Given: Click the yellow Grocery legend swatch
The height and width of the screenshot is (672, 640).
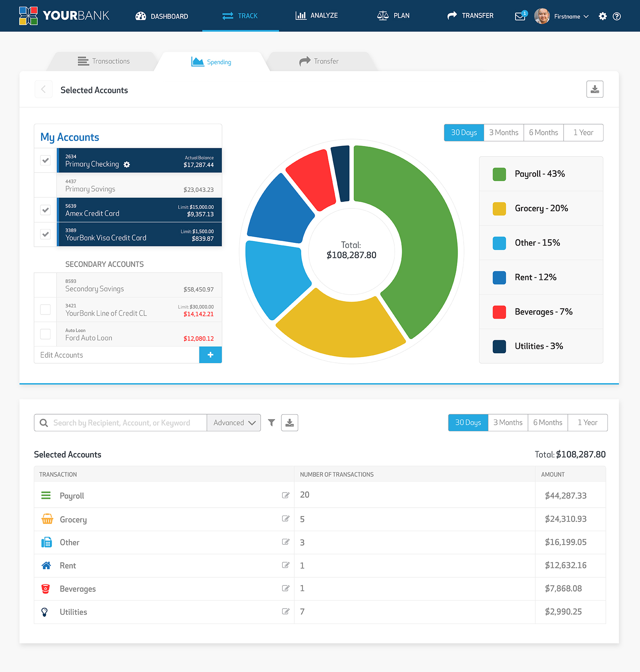Looking at the screenshot, I should click(499, 209).
